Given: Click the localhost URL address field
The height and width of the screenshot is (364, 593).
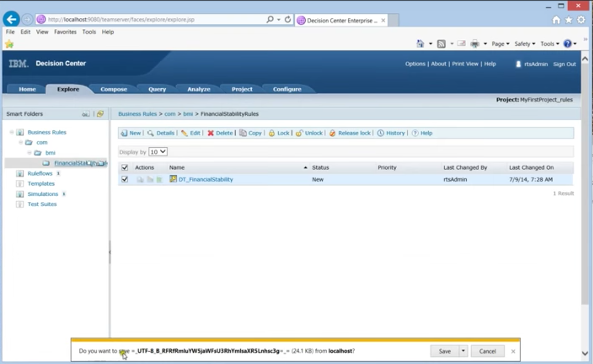Looking at the screenshot, I should pos(151,19).
